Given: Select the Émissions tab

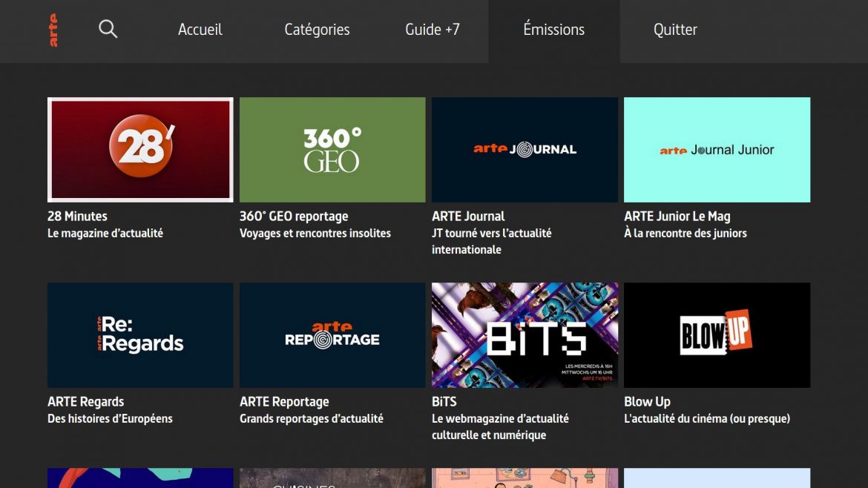Looking at the screenshot, I should [x=553, y=30].
